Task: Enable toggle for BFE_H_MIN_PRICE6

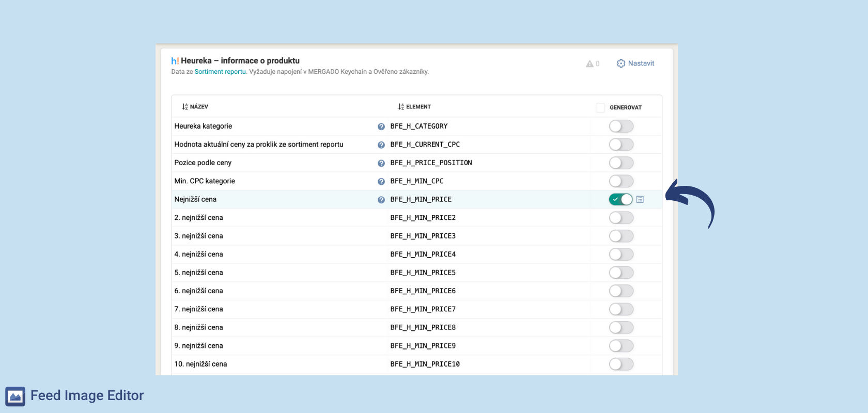Action: (621, 291)
